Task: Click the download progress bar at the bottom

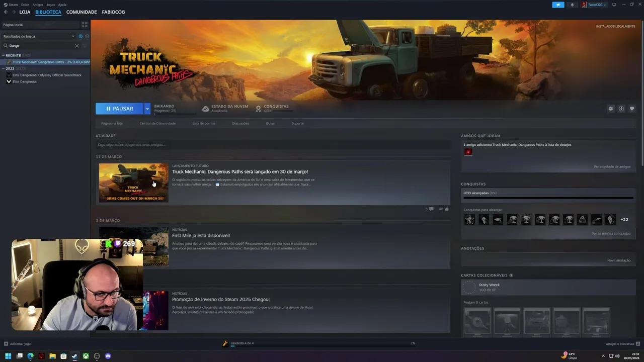Action: pos(322,346)
